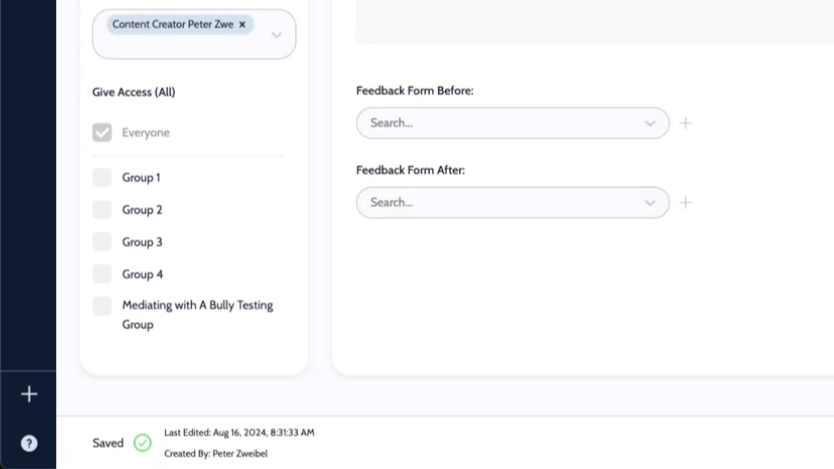Enable access for Group 1
Screen dimensions: 834x469
pyautogui.click(x=102, y=178)
